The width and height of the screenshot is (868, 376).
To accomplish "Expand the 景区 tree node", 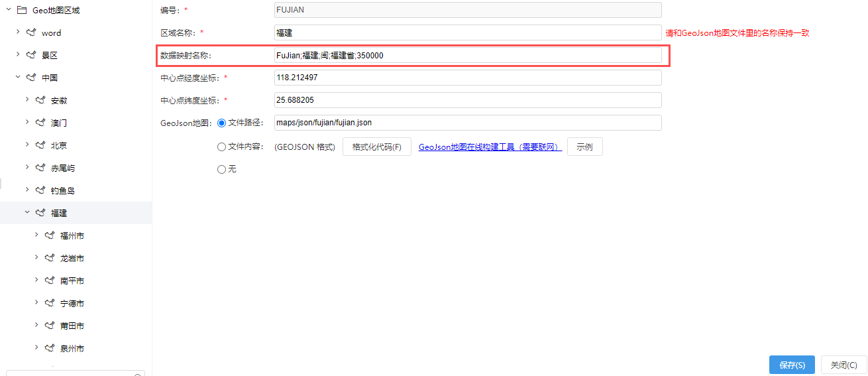I will pos(18,55).
